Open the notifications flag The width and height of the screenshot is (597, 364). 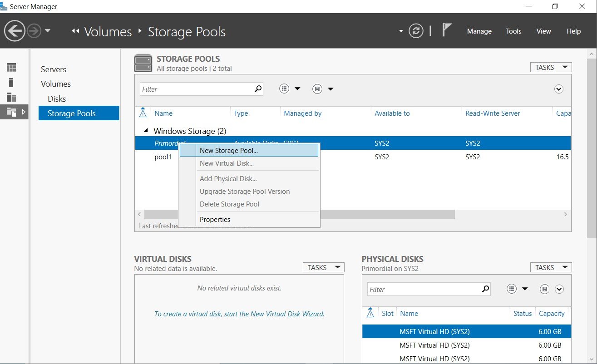pyautogui.click(x=447, y=30)
